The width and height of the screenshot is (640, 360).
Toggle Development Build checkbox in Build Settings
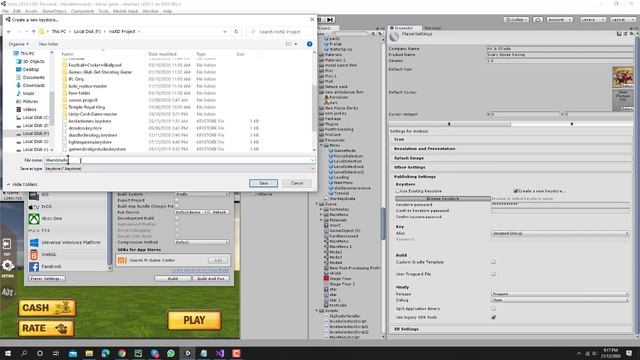coord(177,218)
